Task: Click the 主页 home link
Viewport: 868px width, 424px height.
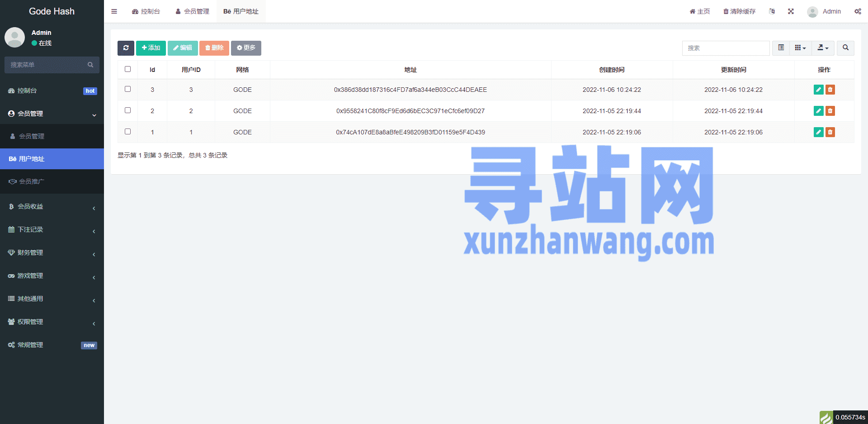Action: click(x=699, y=11)
